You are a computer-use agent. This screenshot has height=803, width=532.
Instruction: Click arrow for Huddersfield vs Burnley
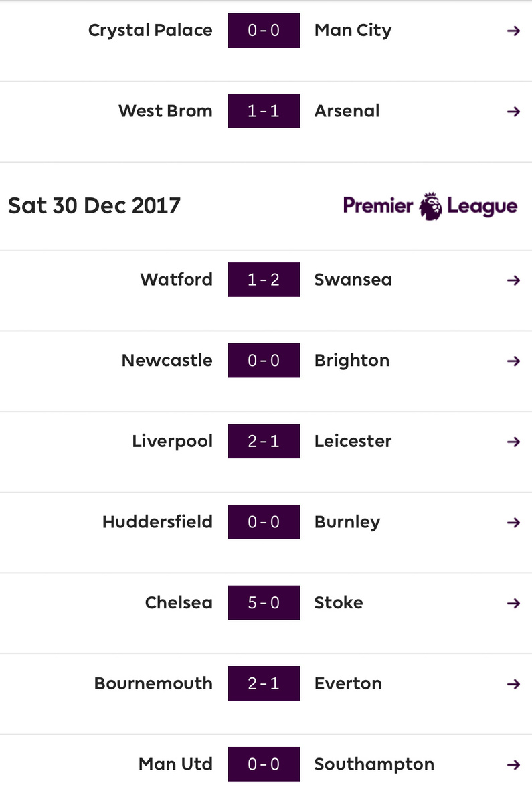513,523
